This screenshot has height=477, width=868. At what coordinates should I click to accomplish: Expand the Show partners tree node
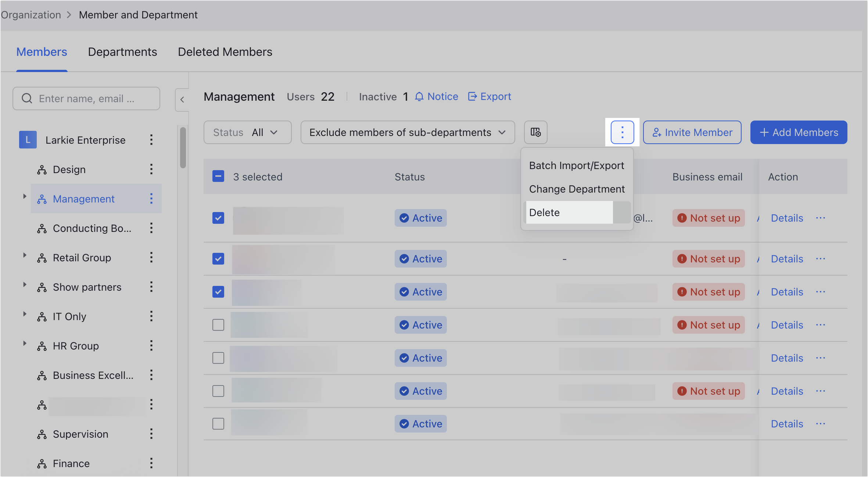25,284
